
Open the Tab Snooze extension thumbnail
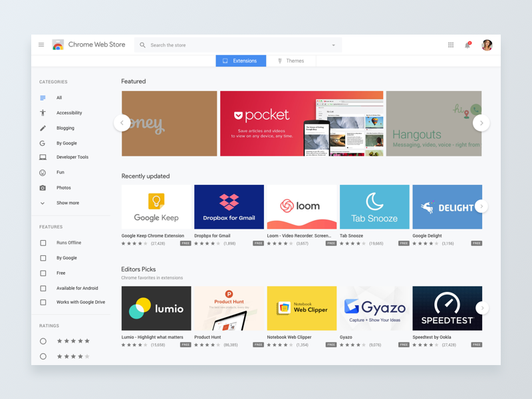[x=374, y=206]
